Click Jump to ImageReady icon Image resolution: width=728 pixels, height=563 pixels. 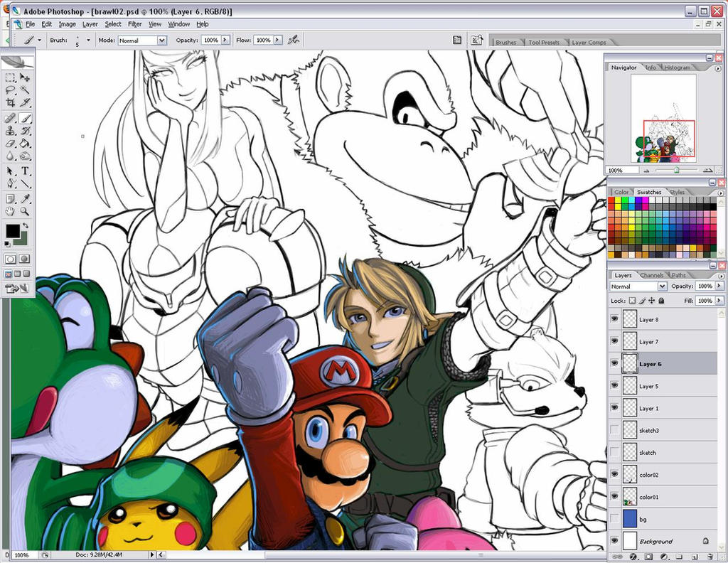click(x=17, y=289)
